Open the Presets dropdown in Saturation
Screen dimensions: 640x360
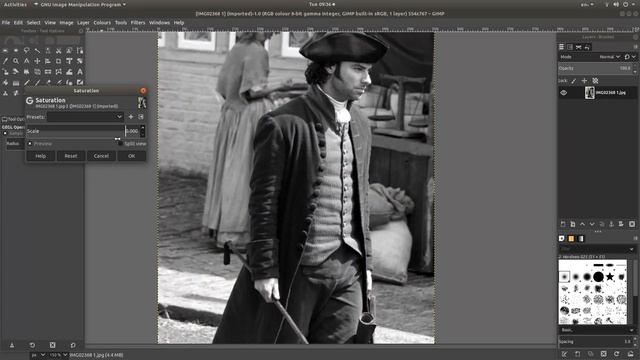tap(85, 117)
